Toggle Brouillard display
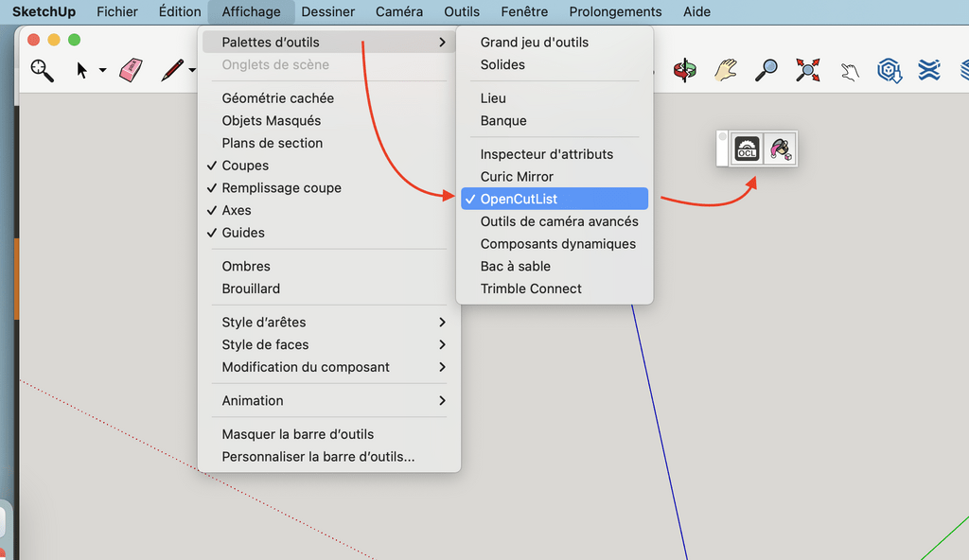 tap(328, 289)
